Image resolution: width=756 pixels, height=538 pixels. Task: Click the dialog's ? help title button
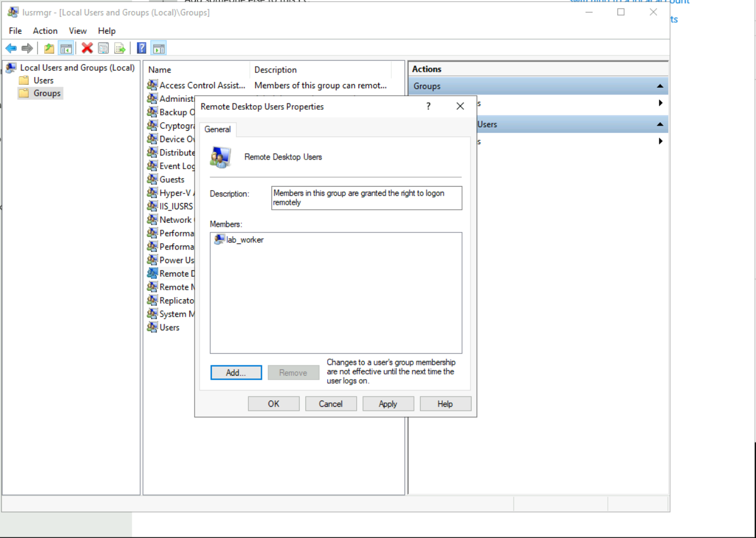pyautogui.click(x=428, y=106)
